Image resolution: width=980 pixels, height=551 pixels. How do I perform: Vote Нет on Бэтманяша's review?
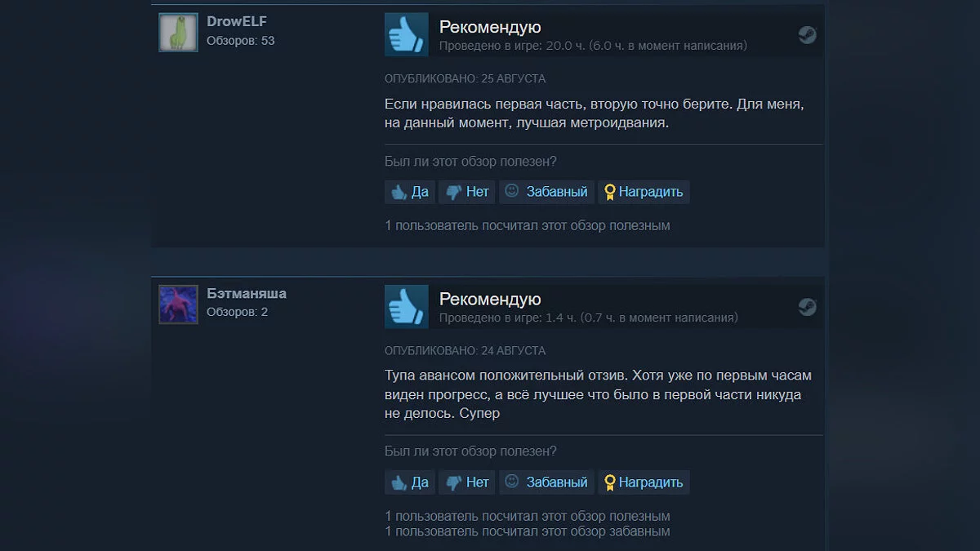point(467,482)
